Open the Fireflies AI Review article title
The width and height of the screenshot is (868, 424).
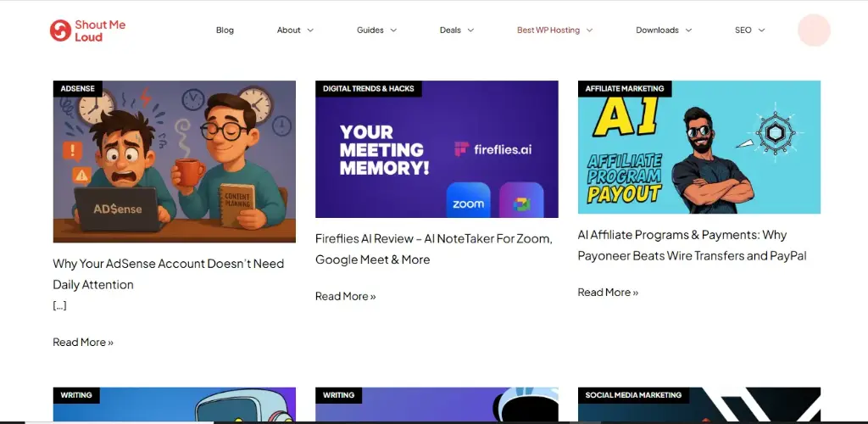pos(433,249)
